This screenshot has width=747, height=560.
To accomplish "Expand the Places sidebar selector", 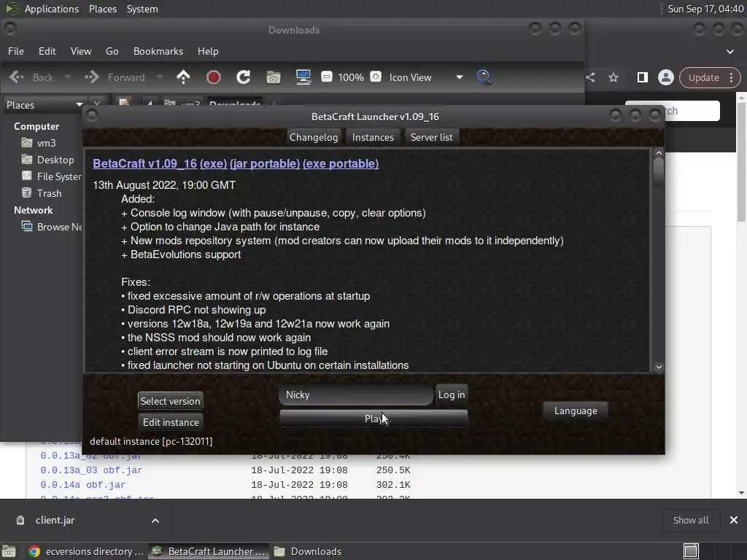I will tap(44, 105).
